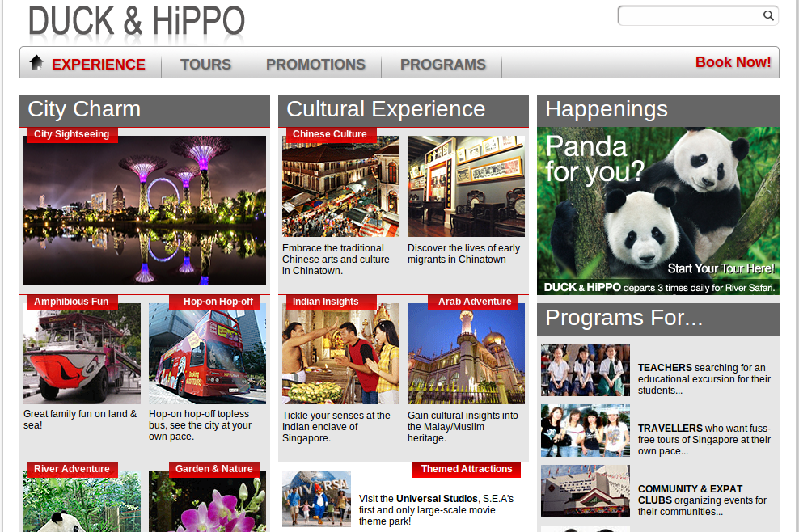
Task: Open the Universal Studios globe thumbnail
Action: click(x=316, y=498)
